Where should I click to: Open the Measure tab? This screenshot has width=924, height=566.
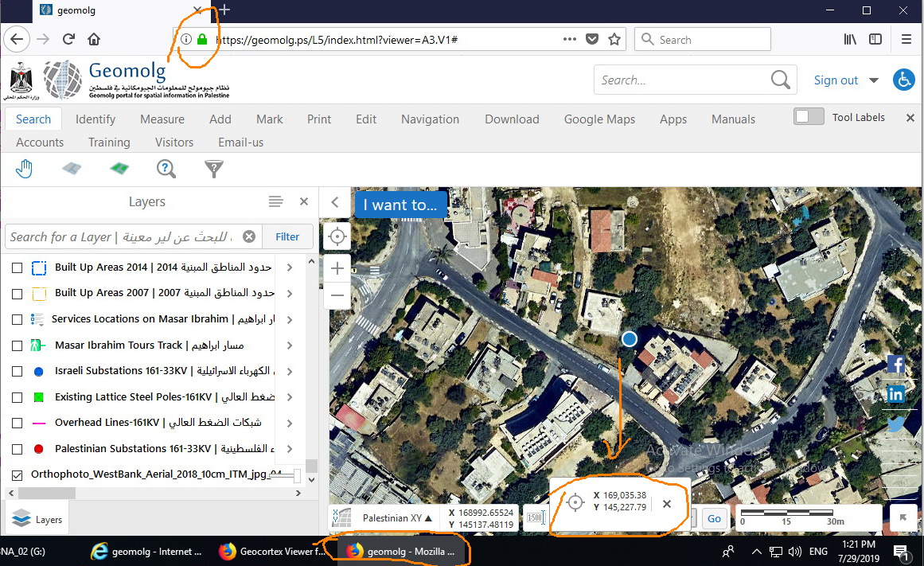click(162, 119)
